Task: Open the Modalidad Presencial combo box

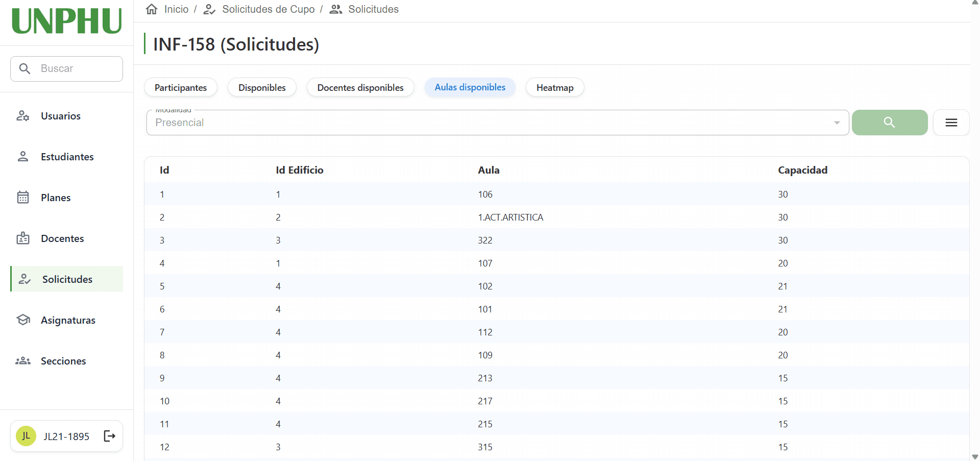Action: pyautogui.click(x=498, y=123)
